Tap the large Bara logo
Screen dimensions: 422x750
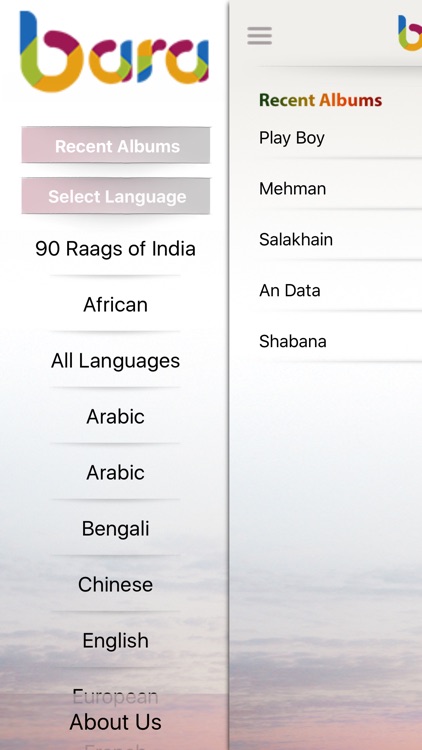114,51
